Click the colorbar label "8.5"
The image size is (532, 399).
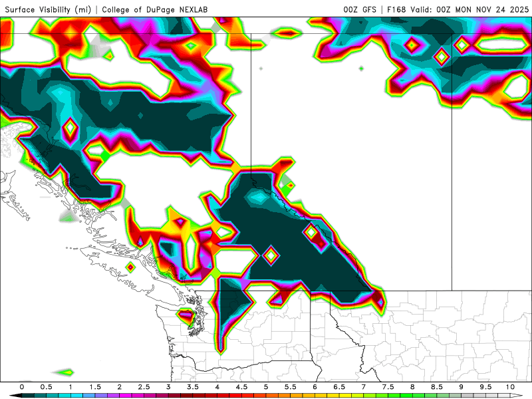click(x=437, y=387)
